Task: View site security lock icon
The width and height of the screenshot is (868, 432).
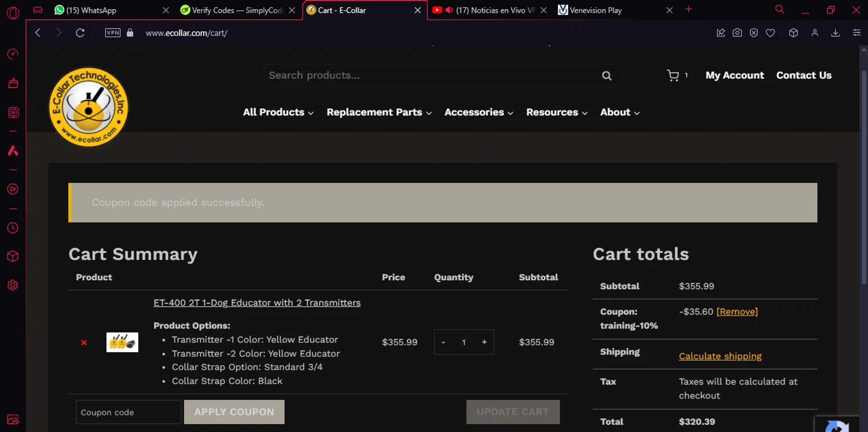Action: (x=130, y=33)
